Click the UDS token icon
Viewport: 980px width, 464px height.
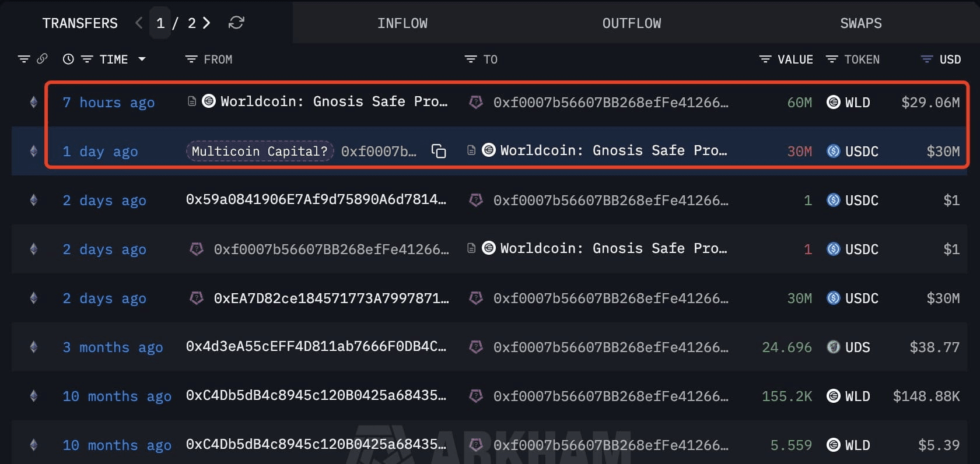tap(834, 347)
